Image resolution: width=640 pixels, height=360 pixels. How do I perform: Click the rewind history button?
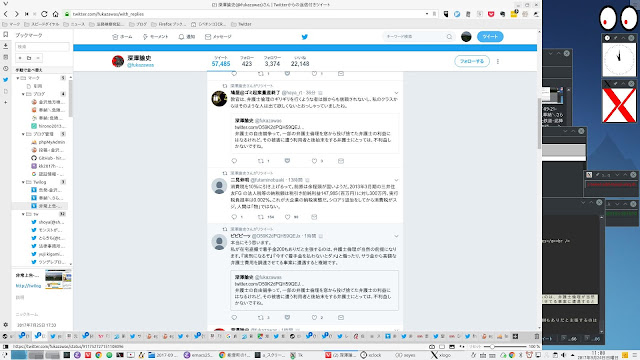(27, 14)
